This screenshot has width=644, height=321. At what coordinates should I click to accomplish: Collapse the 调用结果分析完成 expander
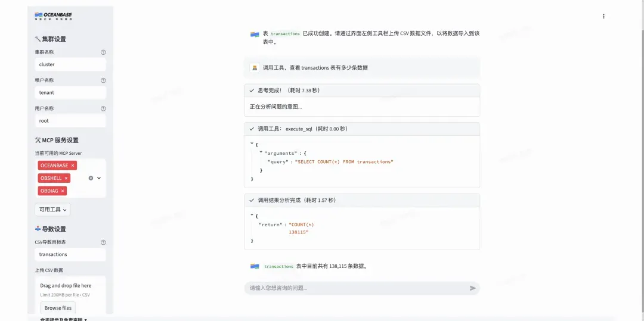(362, 201)
